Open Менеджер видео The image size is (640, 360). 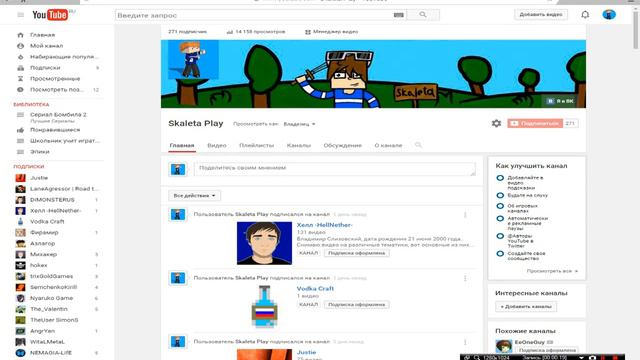point(331,32)
